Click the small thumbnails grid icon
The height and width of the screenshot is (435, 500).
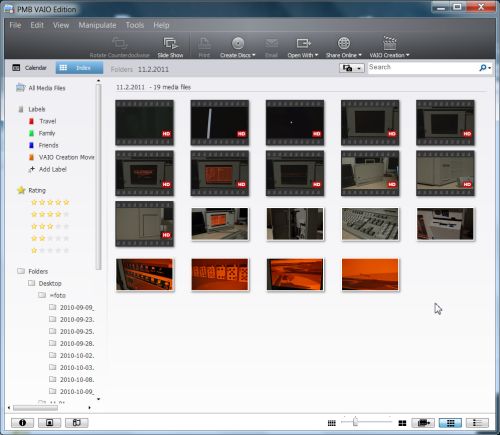332,423
